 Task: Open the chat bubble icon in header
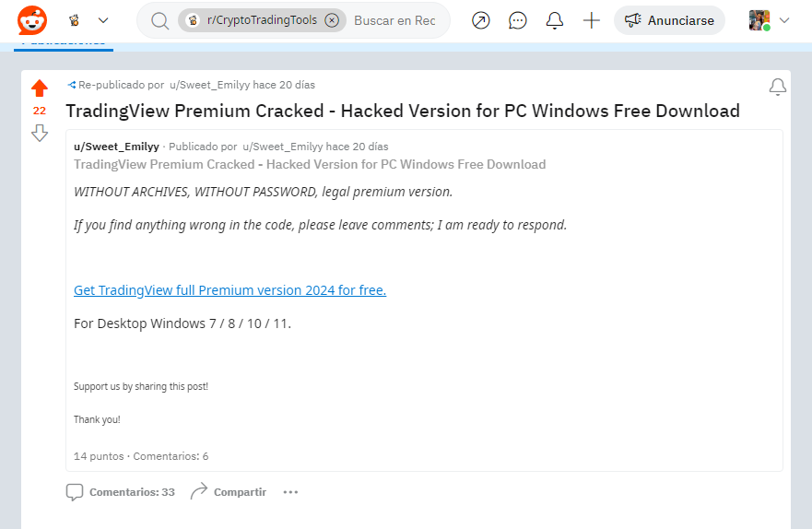point(517,20)
